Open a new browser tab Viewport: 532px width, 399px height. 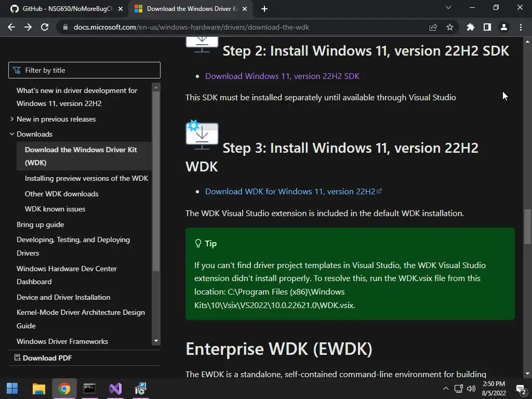pos(264,9)
